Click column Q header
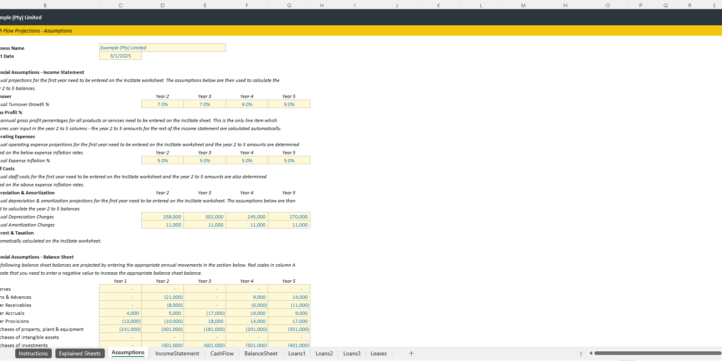 665,5
